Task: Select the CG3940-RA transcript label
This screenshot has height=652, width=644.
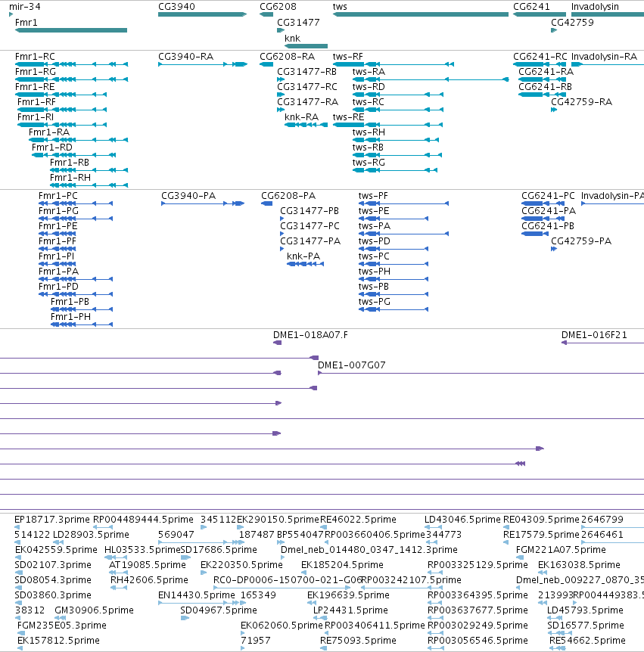Action: 185,57
